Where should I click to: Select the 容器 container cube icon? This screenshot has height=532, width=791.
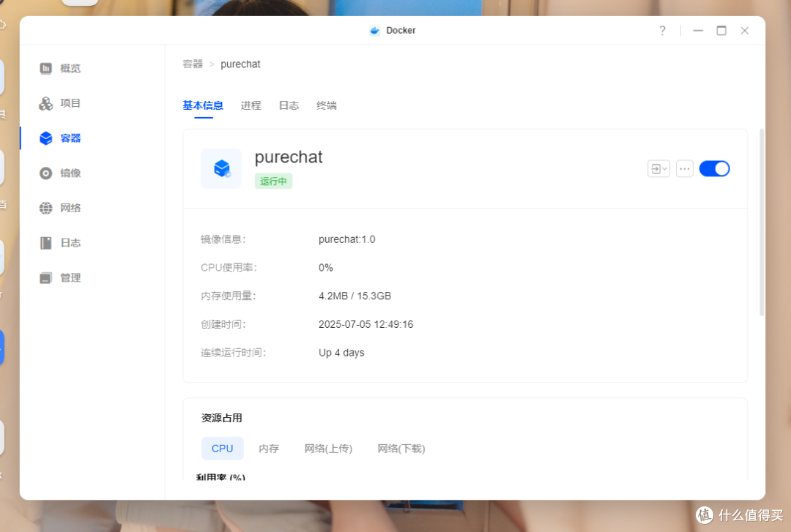pos(45,138)
